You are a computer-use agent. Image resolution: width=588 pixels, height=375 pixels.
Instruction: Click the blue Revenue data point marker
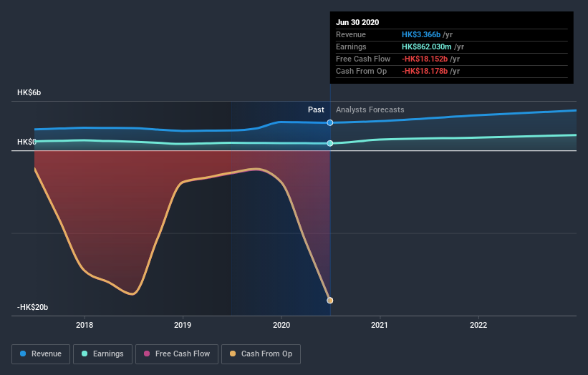pyautogui.click(x=330, y=122)
